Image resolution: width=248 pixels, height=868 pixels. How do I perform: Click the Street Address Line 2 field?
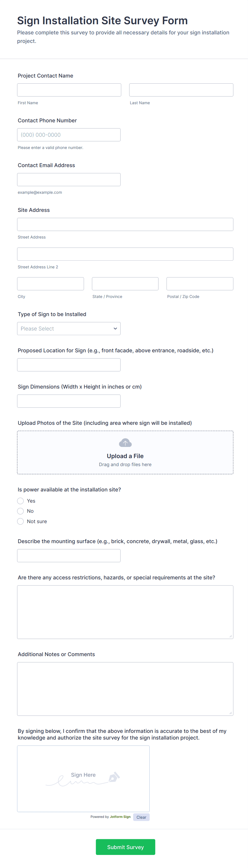tap(125, 254)
